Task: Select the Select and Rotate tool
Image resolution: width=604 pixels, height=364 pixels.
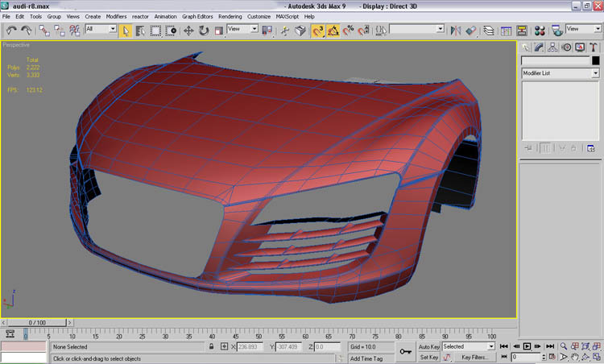Action: 203,31
